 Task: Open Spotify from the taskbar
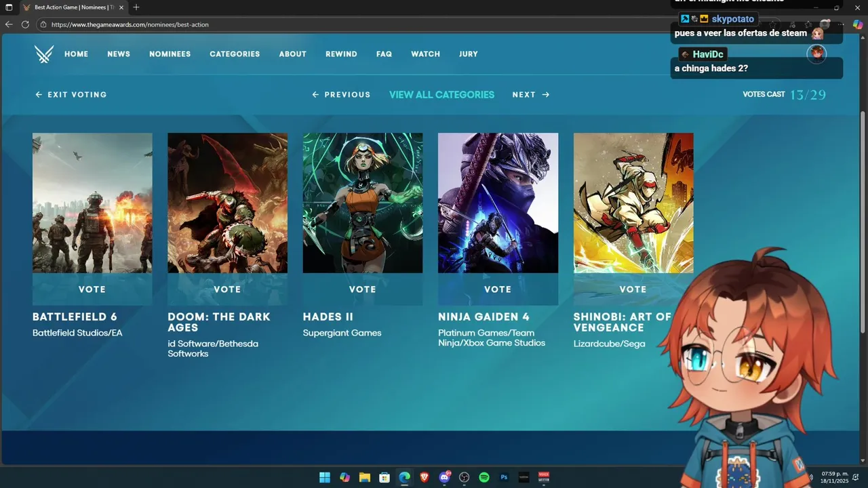pos(484,477)
